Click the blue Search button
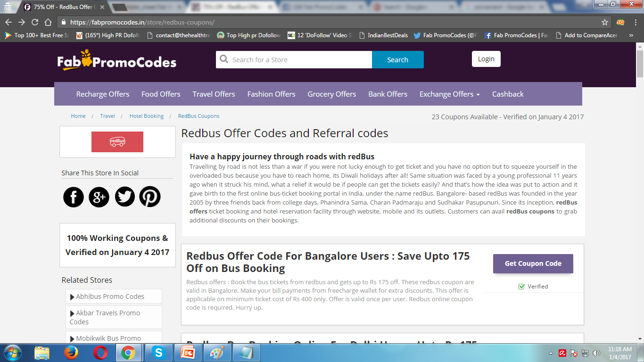The width and height of the screenshot is (644, 362). (x=398, y=60)
